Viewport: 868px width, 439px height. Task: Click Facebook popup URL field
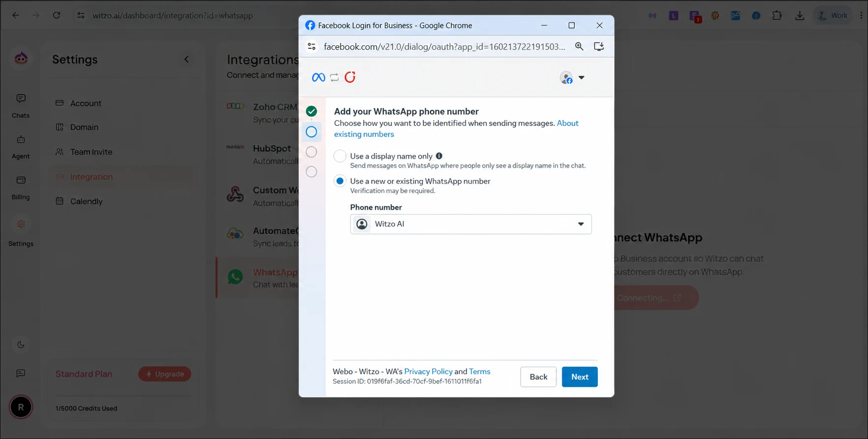[444, 46]
